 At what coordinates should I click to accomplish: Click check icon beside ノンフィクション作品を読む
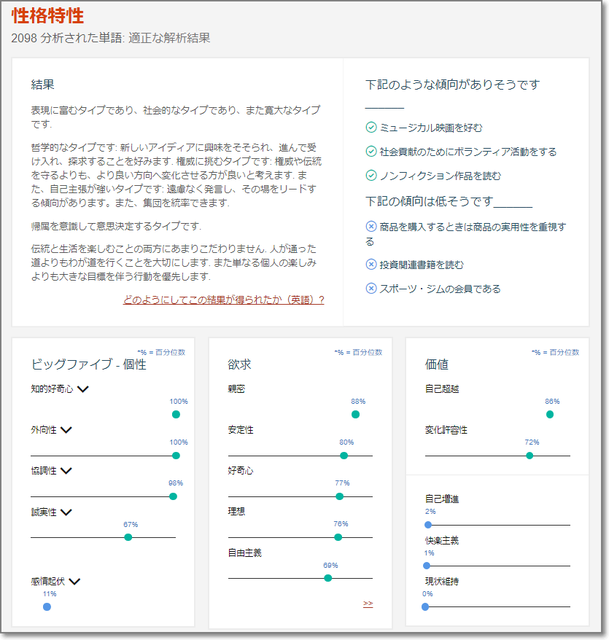click(x=371, y=176)
